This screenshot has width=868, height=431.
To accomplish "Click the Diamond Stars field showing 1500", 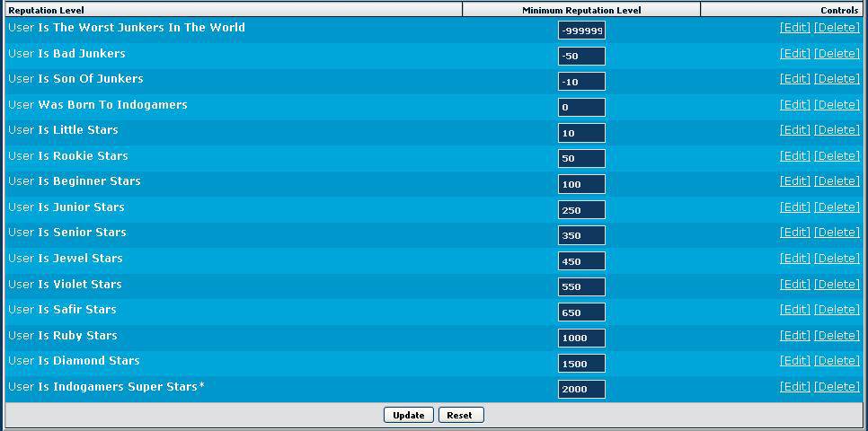I will coord(581,364).
